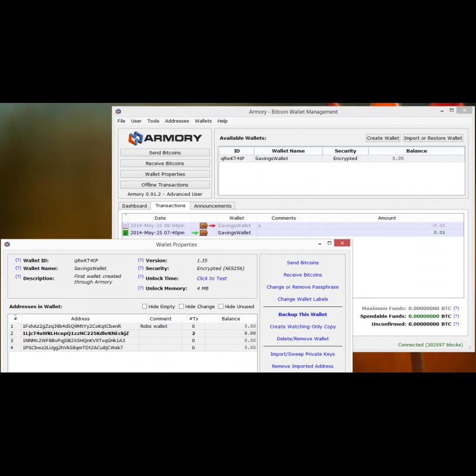Switch to the Dashboard tab
Screen dimensions: 476x476
[134, 206]
